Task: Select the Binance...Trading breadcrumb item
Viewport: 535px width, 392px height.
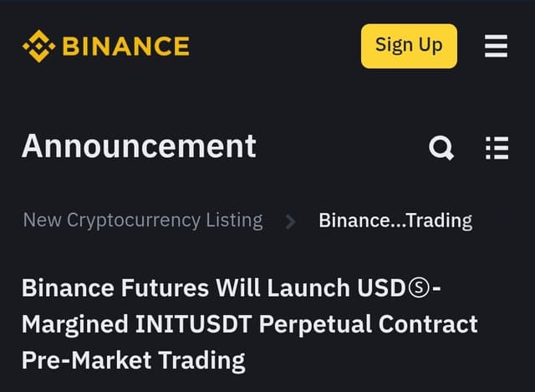Action: click(x=395, y=221)
